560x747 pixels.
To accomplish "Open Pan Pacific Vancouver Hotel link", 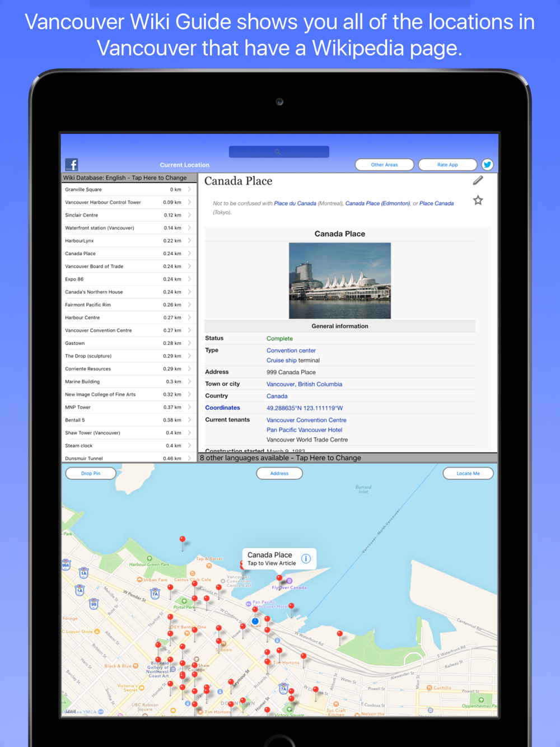I will 304,430.
